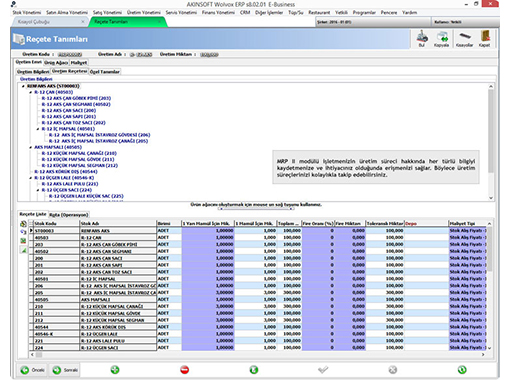Screen dimensions: 510x380
Task: Click the Excel export icon left of the grid
Action: point(23,241)
